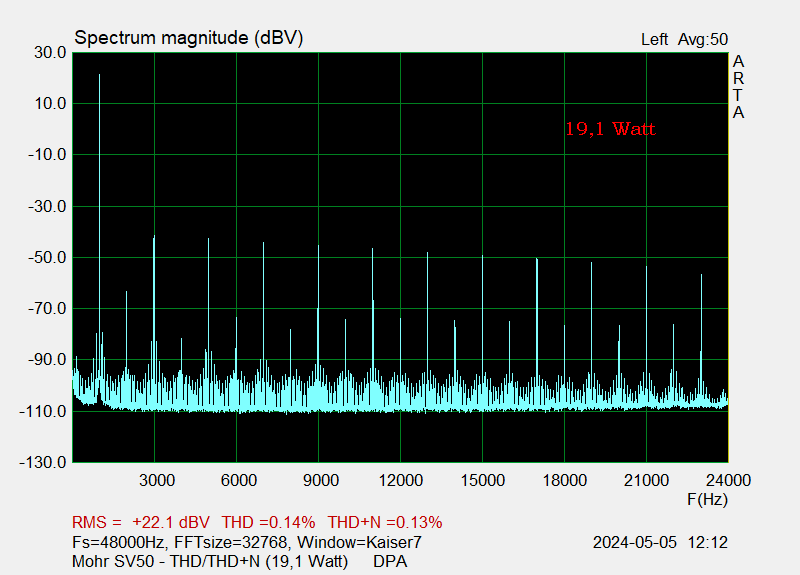Click the 'Window=Kaiser7' text
The width and height of the screenshot is (800, 575).
pyautogui.click(x=359, y=542)
